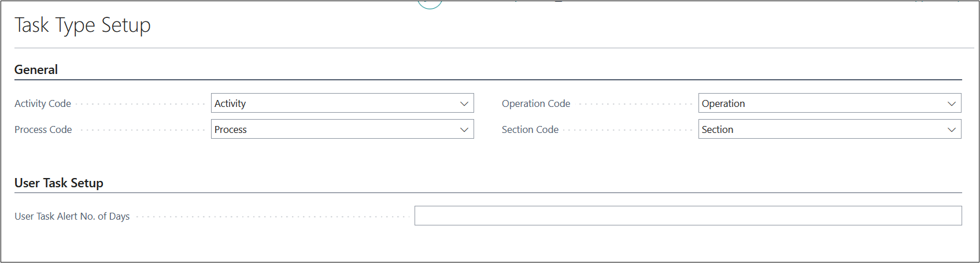Click the partial circular icon at top edge
The width and height of the screenshot is (980, 263).
(x=430, y=5)
